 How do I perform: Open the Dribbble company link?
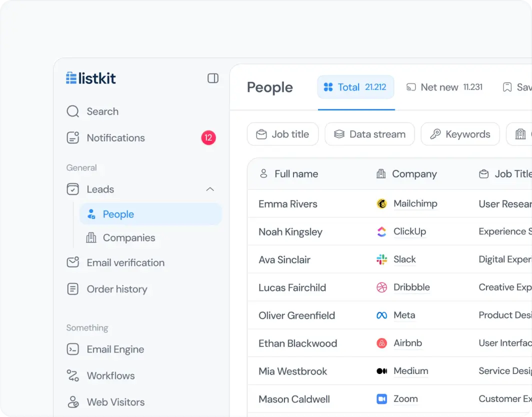click(x=411, y=287)
